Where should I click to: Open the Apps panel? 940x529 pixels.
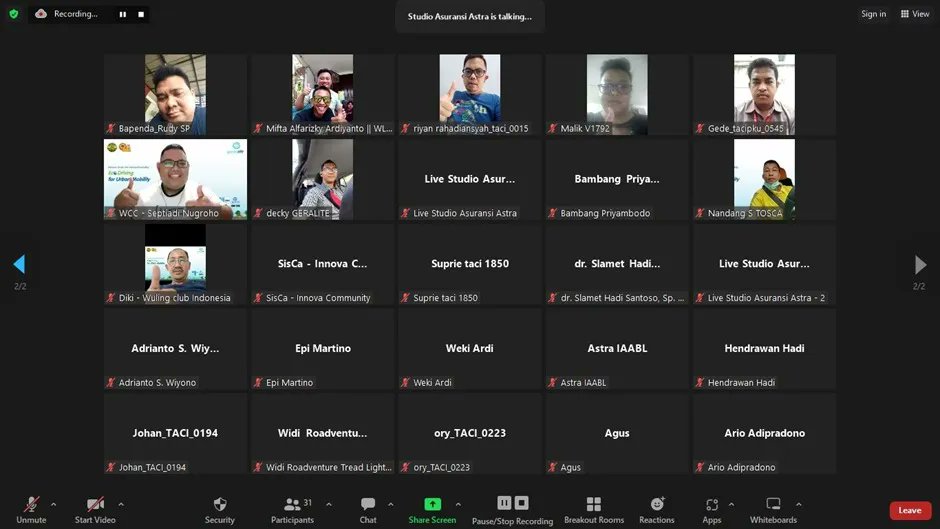[x=712, y=510]
